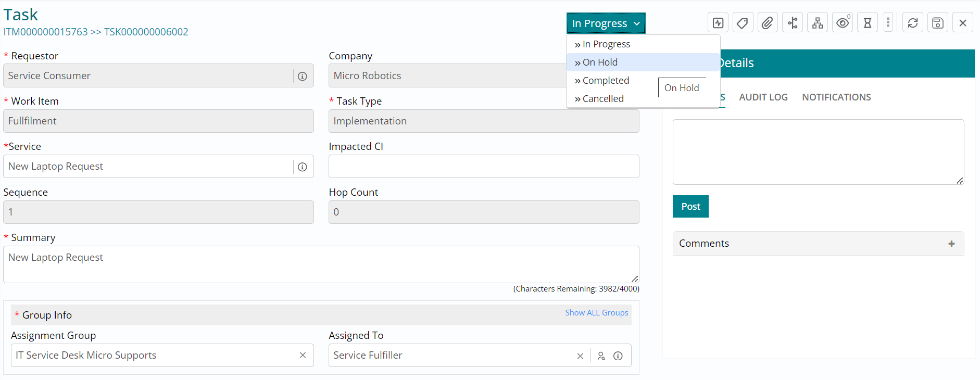Clear the Assignment Group field value
Image resolution: width=980 pixels, height=380 pixels.
click(x=303, y=356)
